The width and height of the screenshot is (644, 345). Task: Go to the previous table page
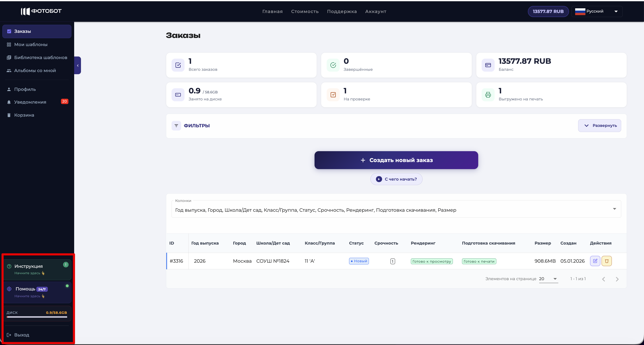(x=604, y=279)
